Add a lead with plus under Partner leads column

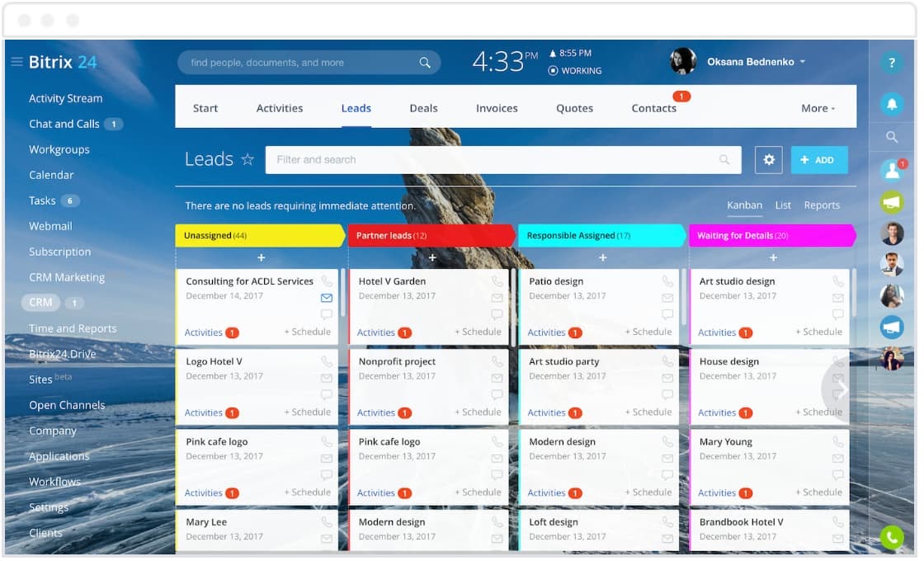coord(434,259)
